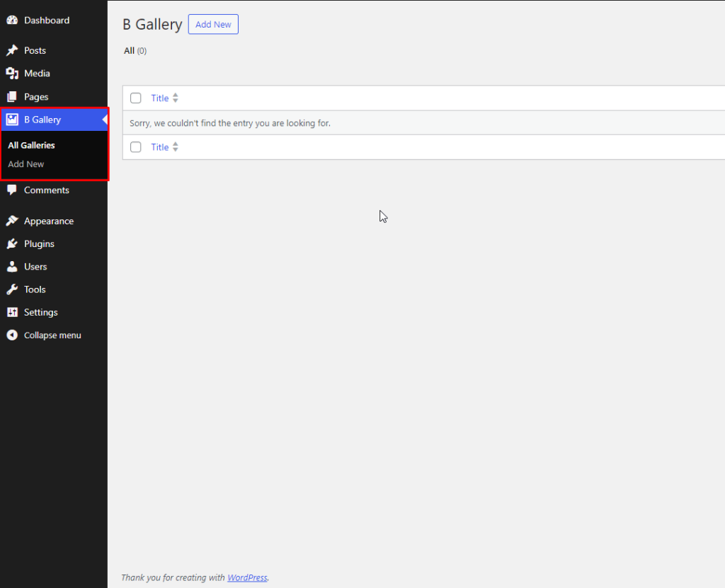Sort by Title using header sort arrows

(x=176, y=98)
